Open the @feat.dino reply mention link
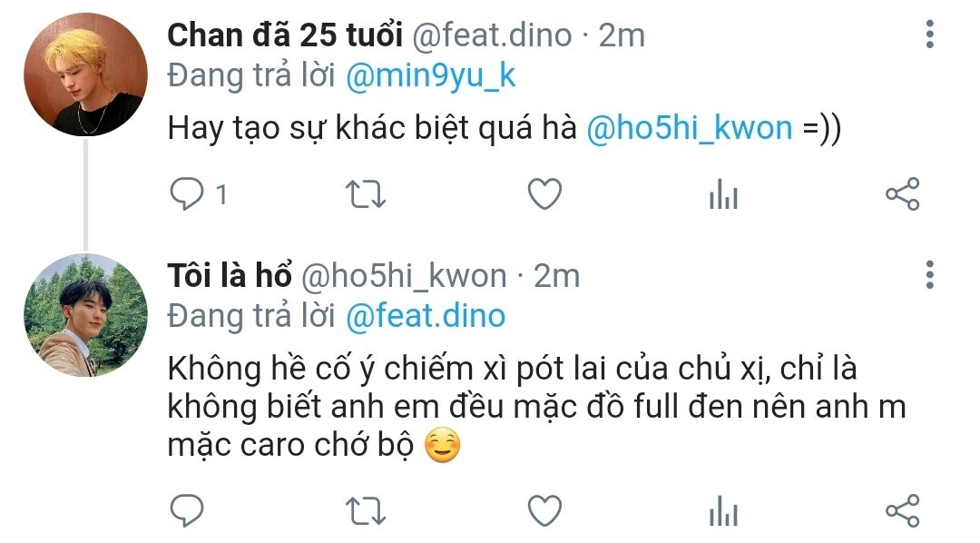This screenshot has height=543, width=980. coord(426,316)
